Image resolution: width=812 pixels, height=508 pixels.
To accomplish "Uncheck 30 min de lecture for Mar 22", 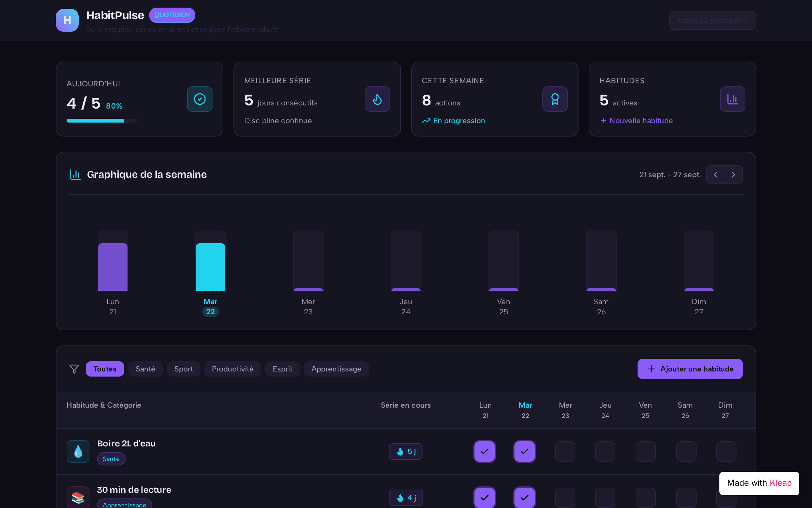I will click(x=524, y=498).
